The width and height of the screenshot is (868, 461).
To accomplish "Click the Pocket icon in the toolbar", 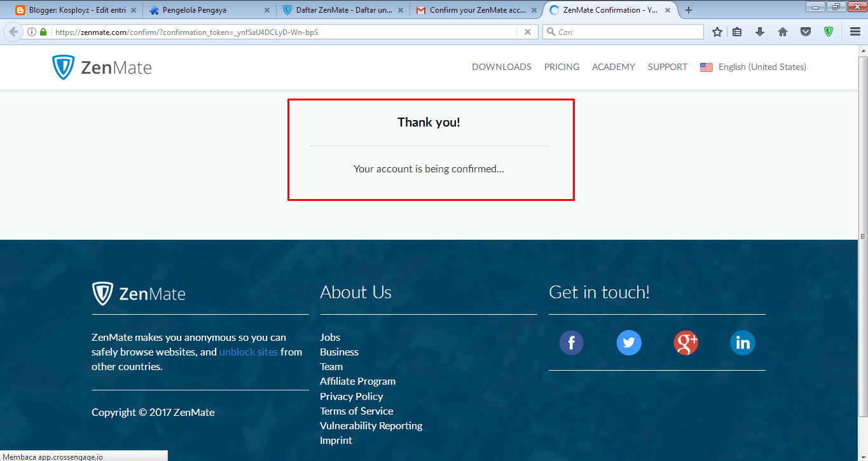I will (x=806, y=32).
